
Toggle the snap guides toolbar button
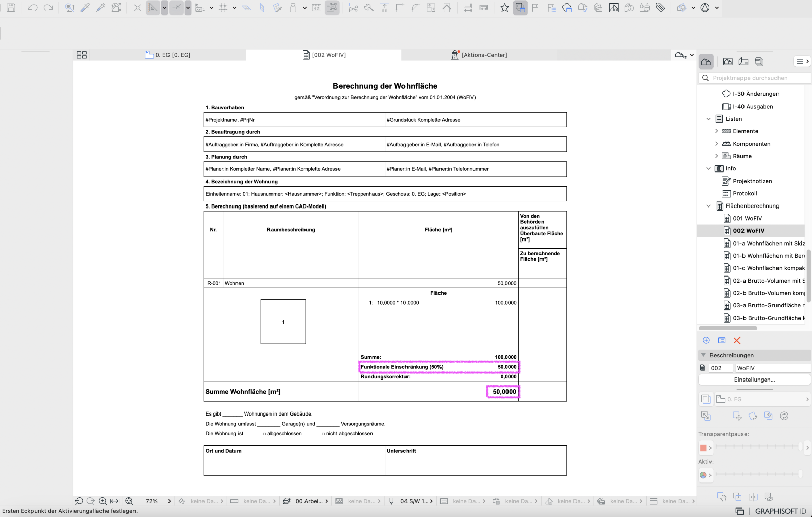coord(176,8)
